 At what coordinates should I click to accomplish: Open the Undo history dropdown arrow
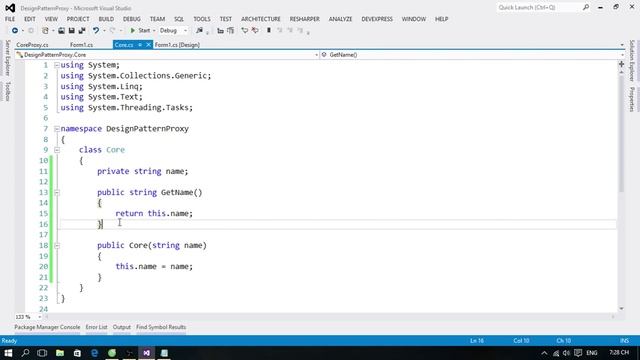pos(104,31)
